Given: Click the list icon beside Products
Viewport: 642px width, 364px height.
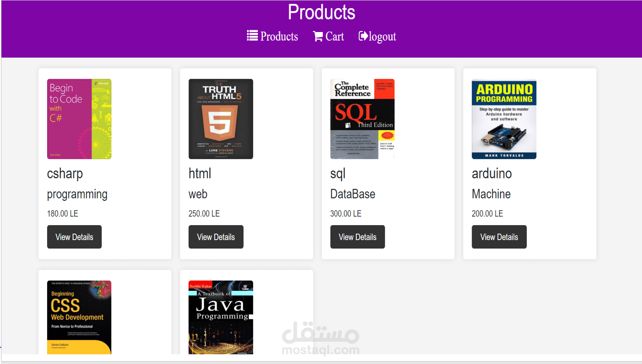Looking at the screenshot, I should (252, 36).
